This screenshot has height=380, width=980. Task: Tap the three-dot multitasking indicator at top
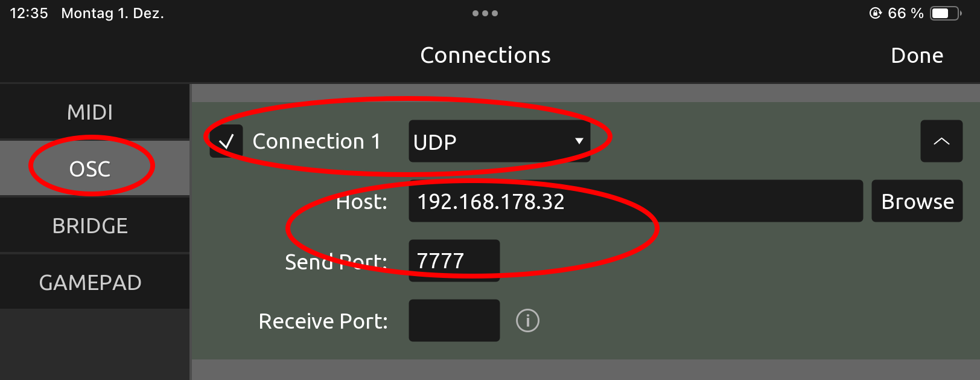pyautogui.click(x=485, y=13)
